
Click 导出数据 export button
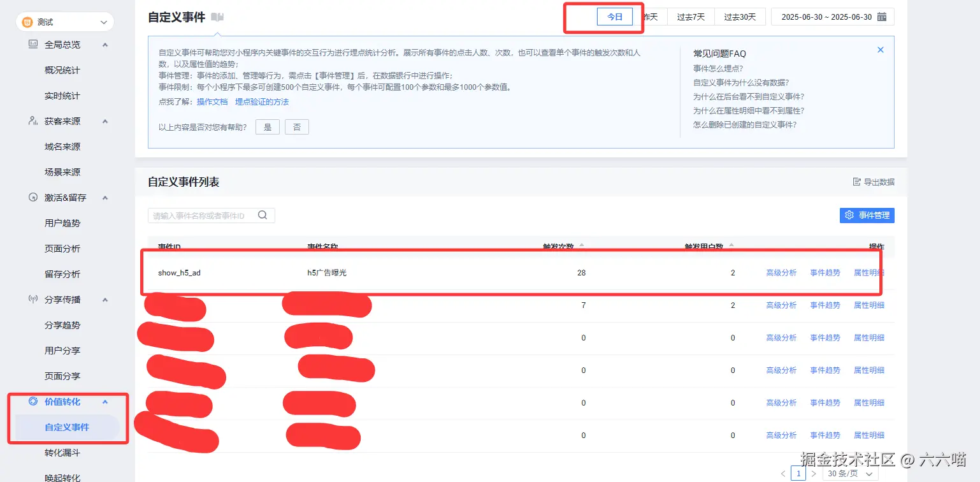coord(874,182)
